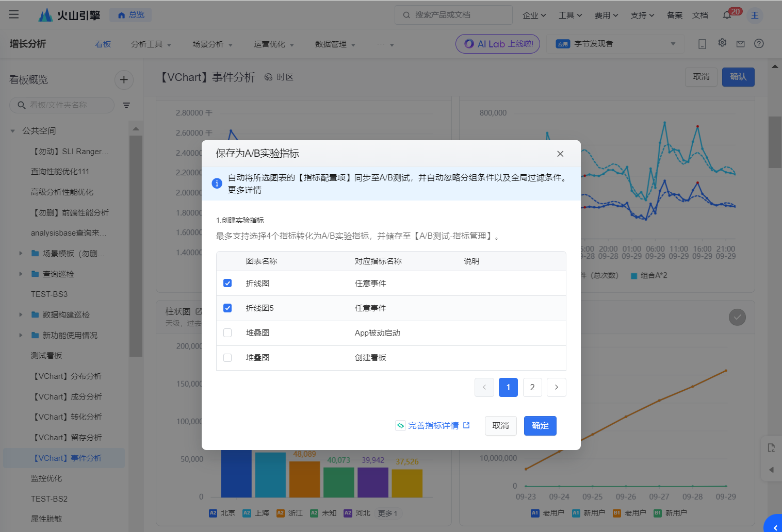Image resolution: width=782 pixels, height=532 pixels.
Task: Go to page 2 of the table
Action: pyautogui.click(x=532, y=387)
